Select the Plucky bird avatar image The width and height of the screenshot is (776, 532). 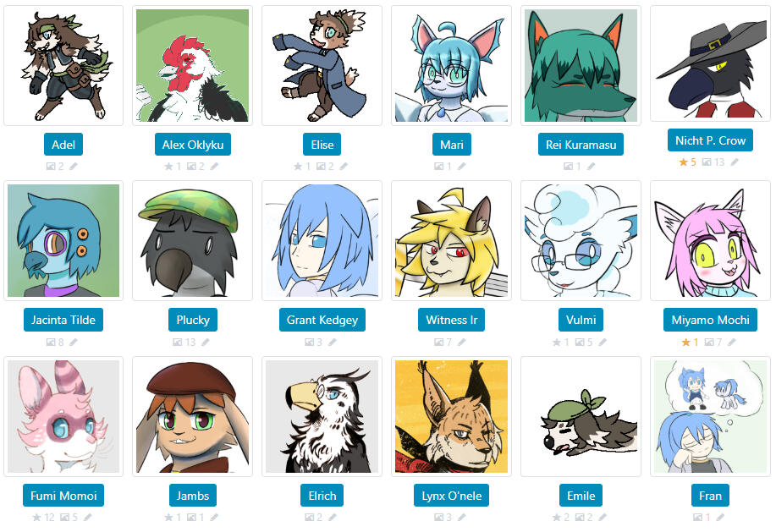pos(192,241)
